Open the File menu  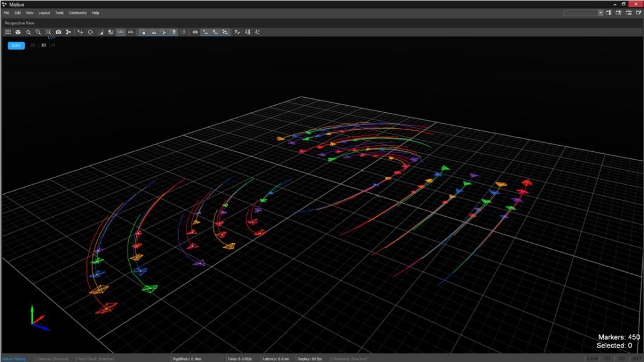pyautogui.click(x=7, y=13)
